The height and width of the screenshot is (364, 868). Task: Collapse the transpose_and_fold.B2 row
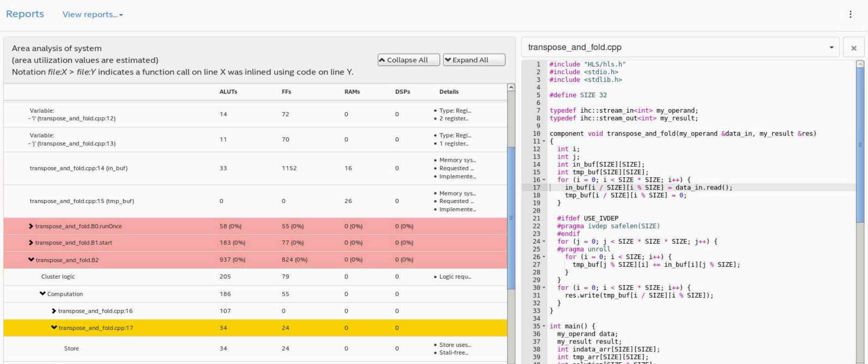point(31,260)
